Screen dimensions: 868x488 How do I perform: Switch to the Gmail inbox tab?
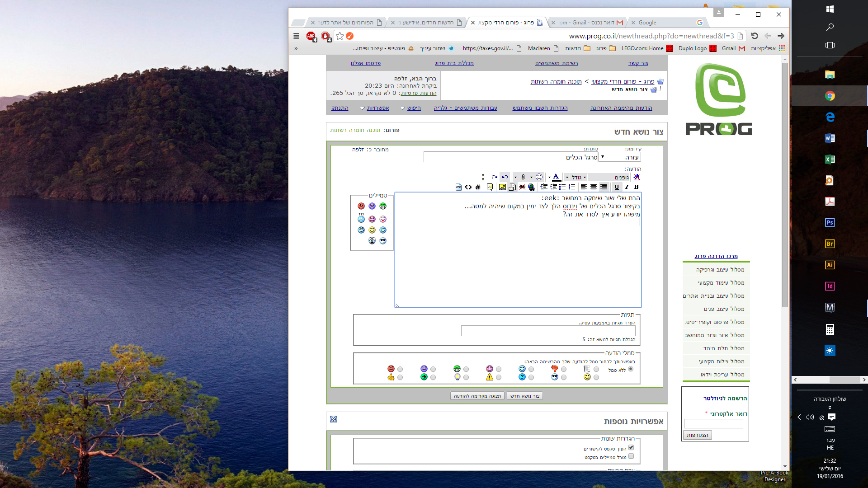pos(588,23)
